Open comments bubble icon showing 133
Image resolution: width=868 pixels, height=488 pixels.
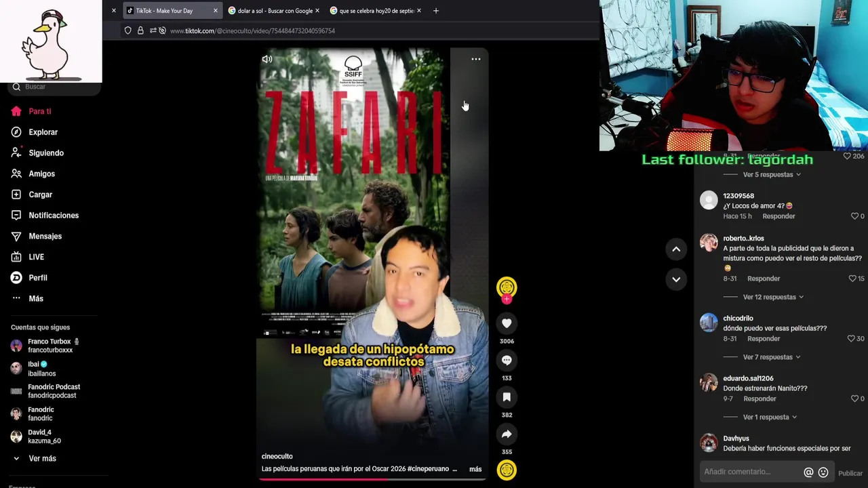pyautogui.click(x=507, y=360)
